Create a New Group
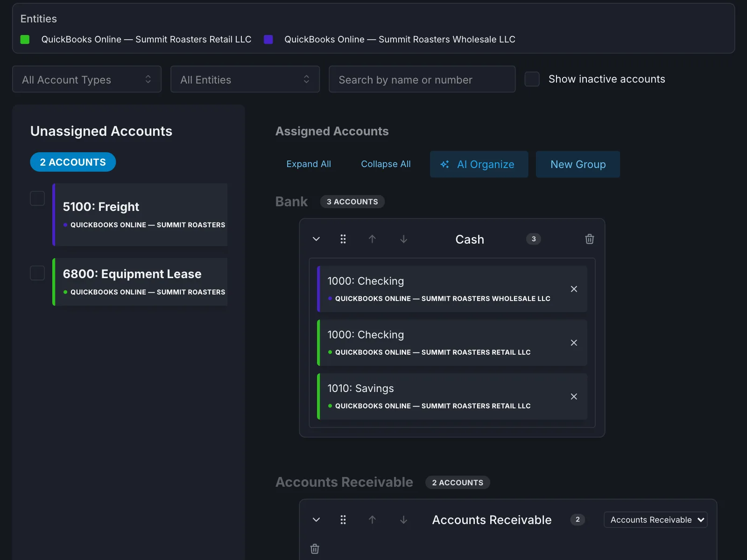 (578, 164)
